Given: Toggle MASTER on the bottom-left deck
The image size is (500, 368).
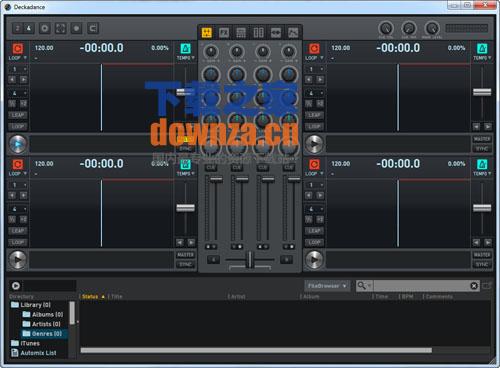Looking at the screenshot, I should click(185, 255).
